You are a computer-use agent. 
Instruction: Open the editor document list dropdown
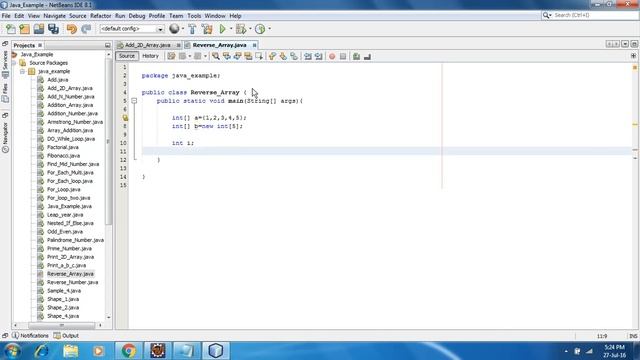(x=625, y=44)
